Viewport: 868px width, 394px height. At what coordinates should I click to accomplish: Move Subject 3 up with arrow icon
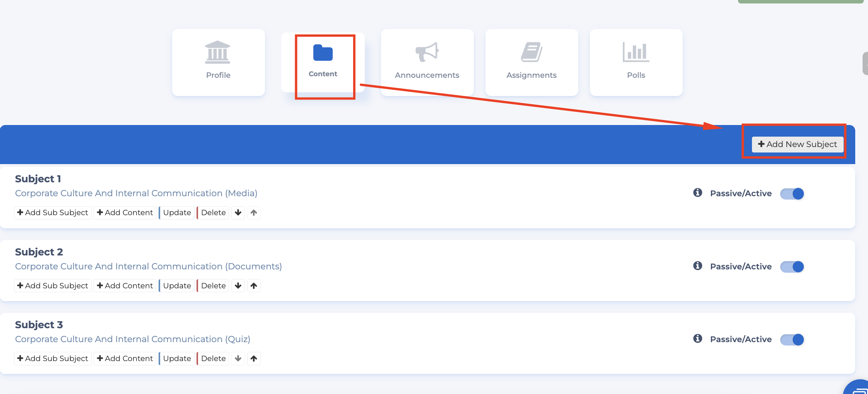click(254, 358)
